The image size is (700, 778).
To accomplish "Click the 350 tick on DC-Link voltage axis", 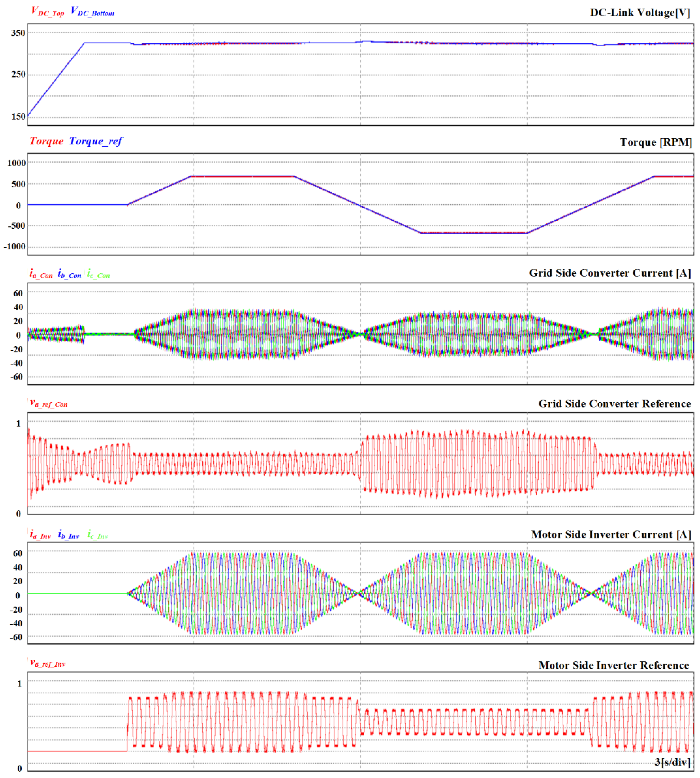I will (x=18, y=33).
